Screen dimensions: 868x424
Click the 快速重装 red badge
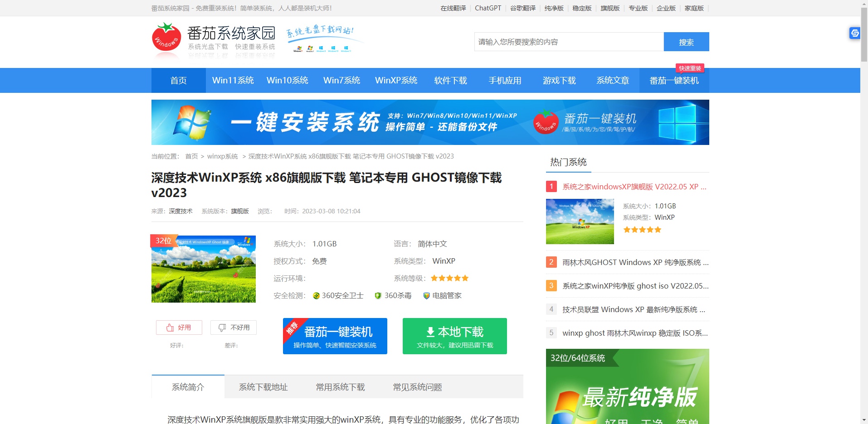690,68
